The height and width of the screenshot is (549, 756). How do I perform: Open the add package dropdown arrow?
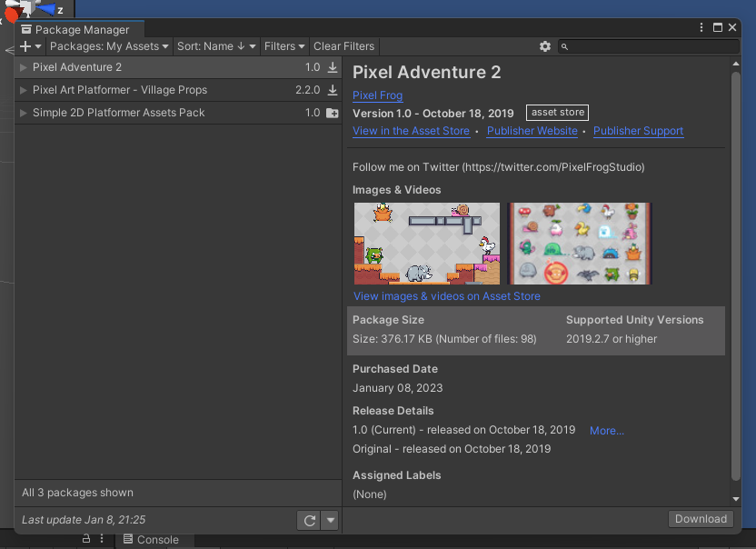click(38, 46)
